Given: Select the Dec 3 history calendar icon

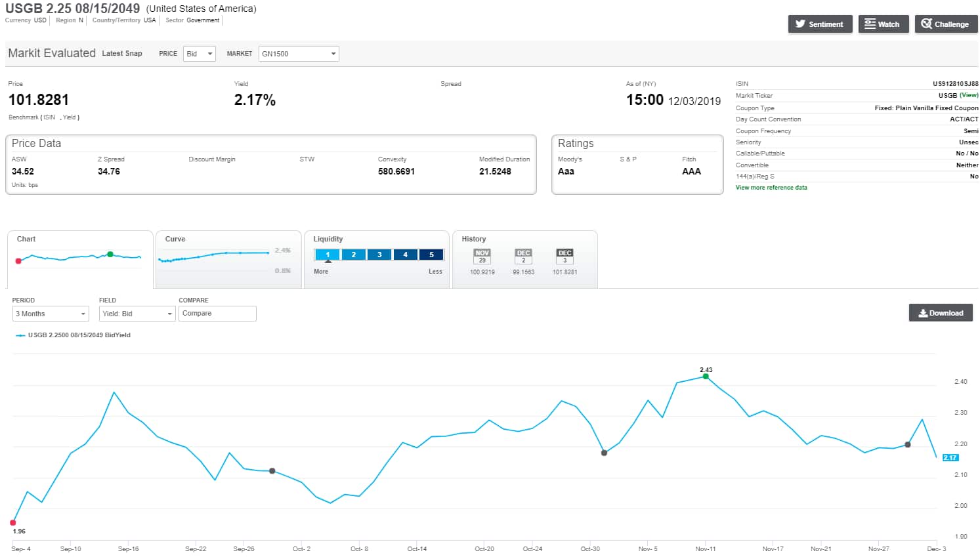Looking at the screenshot, I should (x=565, y=257).
